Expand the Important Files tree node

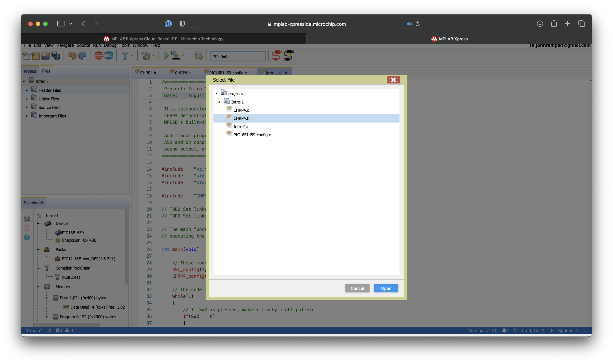tap(27, 116)
